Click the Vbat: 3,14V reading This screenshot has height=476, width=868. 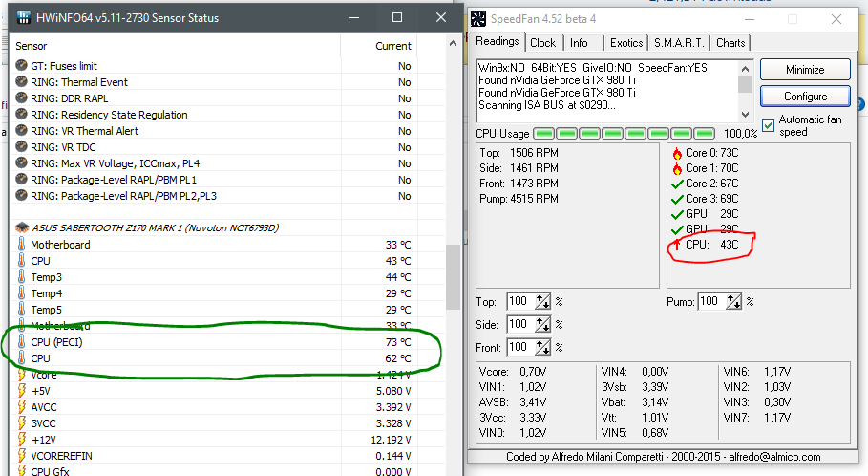coord(635,401)
